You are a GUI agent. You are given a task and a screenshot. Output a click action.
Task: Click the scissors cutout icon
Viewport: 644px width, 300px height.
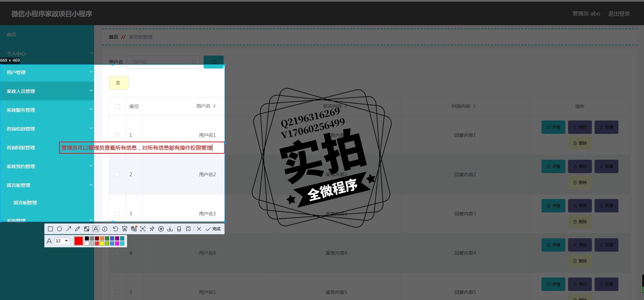point(125,229)
